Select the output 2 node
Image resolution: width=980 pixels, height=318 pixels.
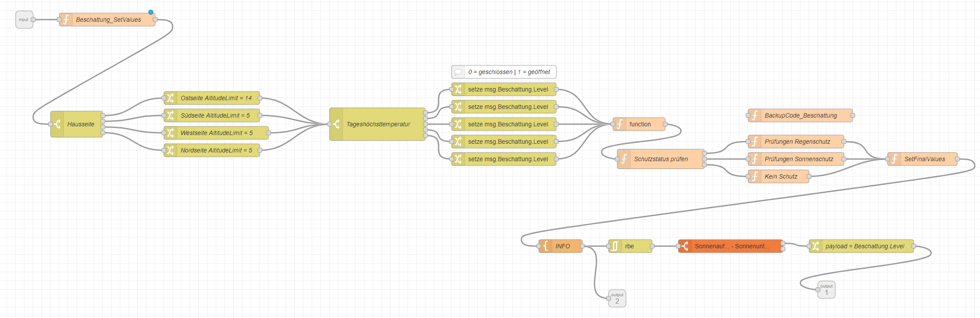(617, 298)
